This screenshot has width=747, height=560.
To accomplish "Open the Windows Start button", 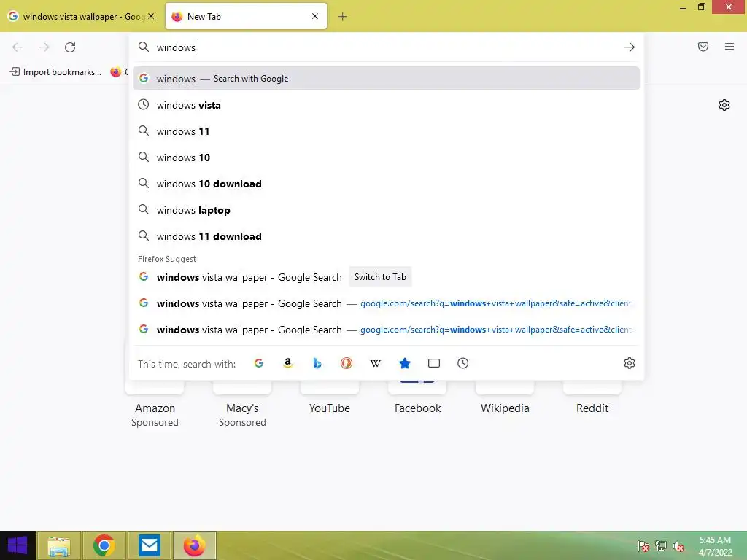I will [18, 545].
